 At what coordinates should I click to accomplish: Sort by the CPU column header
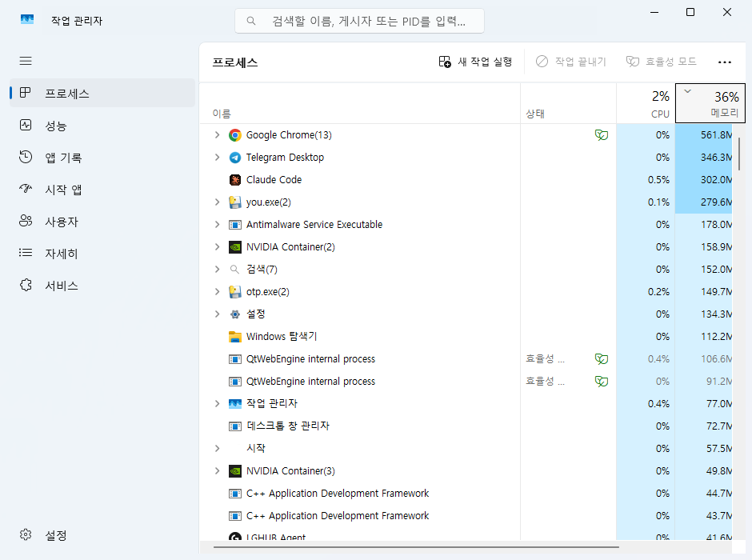646,103
